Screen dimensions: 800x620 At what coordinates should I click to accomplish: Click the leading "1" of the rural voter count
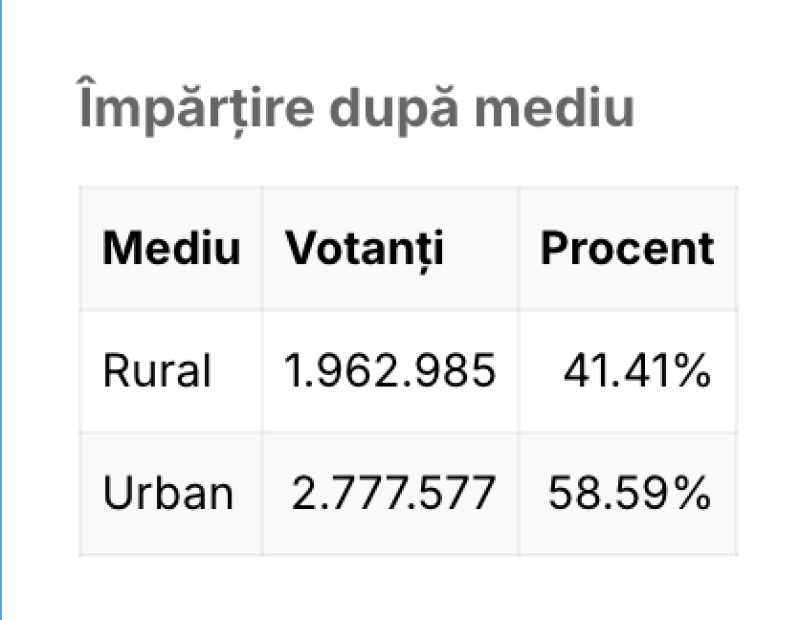(293, 370)
